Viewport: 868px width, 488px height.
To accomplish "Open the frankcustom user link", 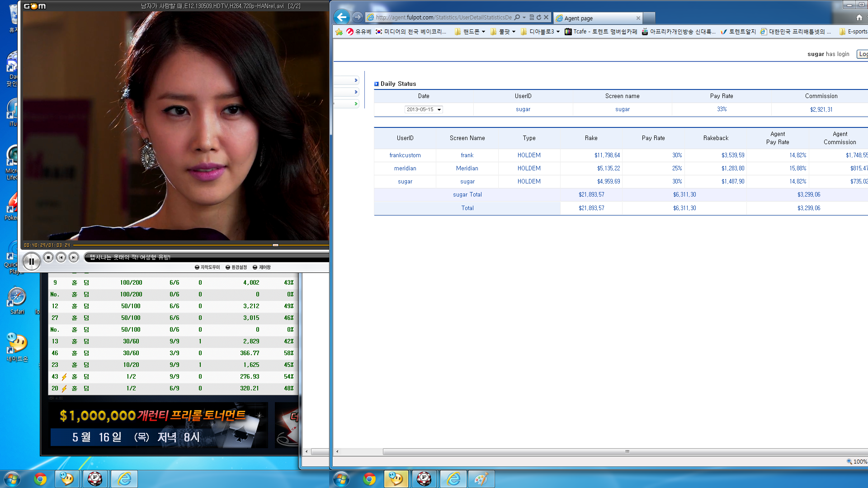I will tap(405, 155).
